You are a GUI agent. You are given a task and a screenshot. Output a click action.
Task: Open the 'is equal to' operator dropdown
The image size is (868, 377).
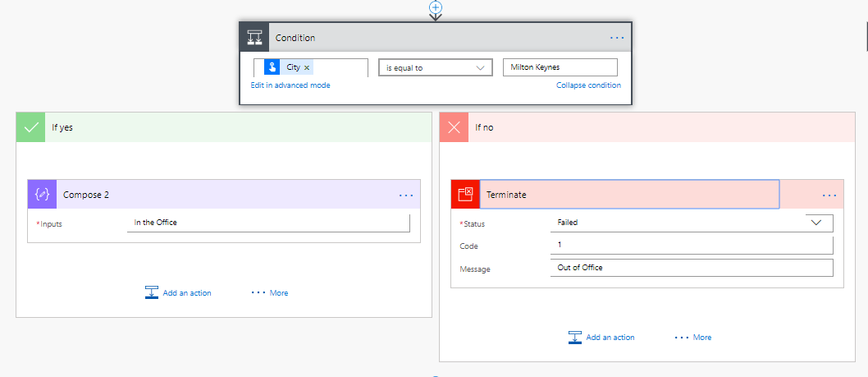(436, 67)
